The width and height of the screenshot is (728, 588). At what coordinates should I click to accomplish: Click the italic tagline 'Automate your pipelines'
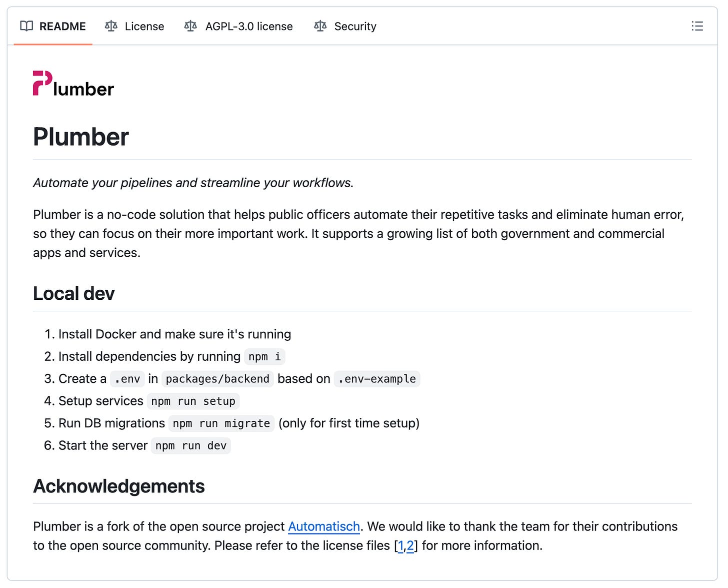(x=193, y=183)
